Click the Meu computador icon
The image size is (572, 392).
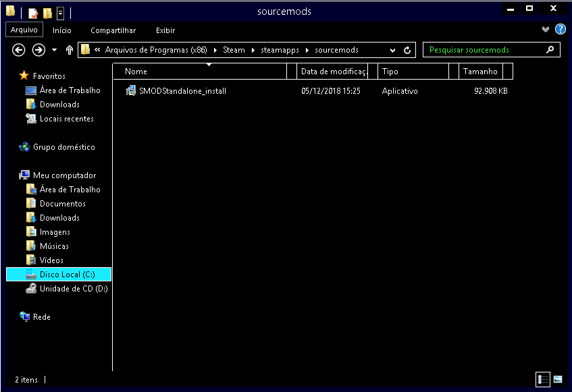[24, 175]
